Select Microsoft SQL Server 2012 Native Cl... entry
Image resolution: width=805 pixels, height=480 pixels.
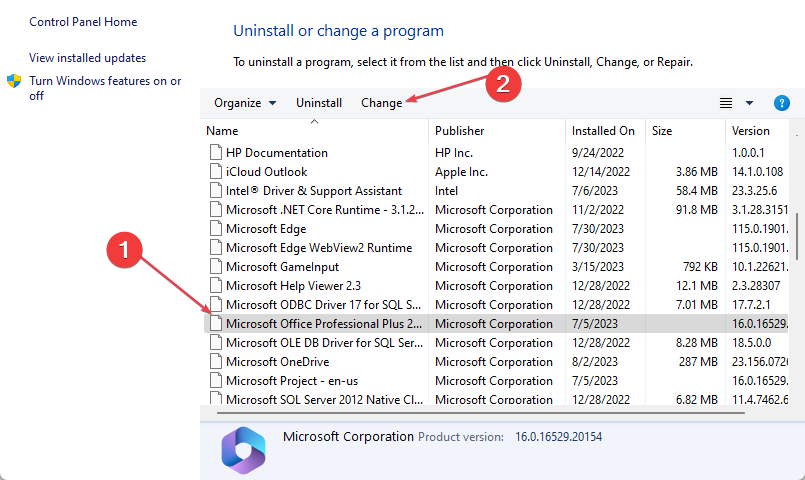324,399
